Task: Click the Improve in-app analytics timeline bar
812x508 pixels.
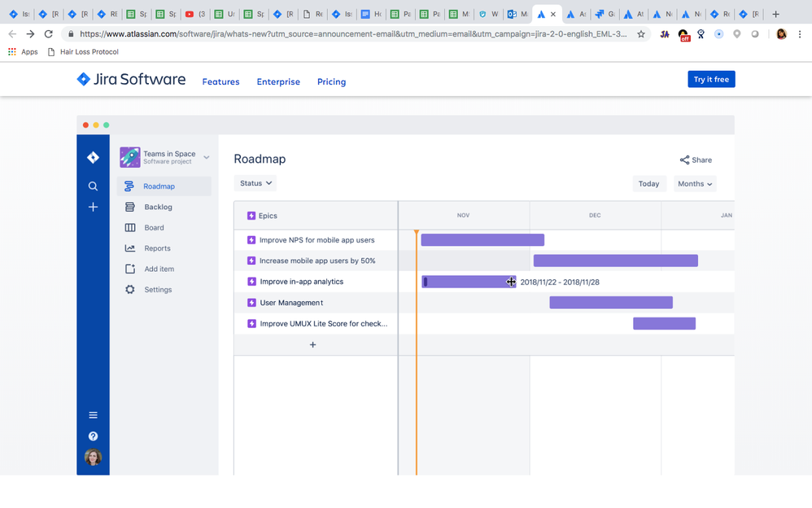Action: 469,282
